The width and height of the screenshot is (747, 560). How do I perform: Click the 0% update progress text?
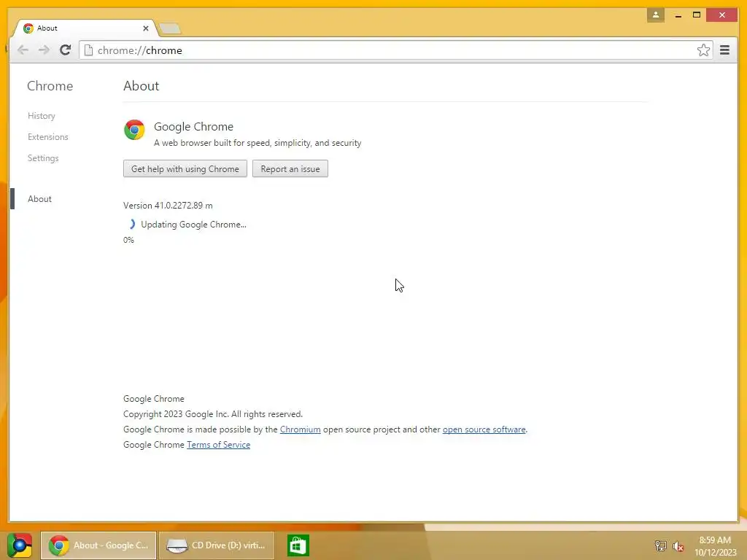[128, 240]
